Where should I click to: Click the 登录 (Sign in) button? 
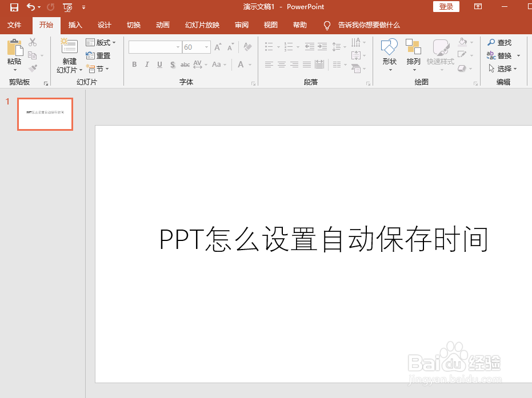[446, 7]
